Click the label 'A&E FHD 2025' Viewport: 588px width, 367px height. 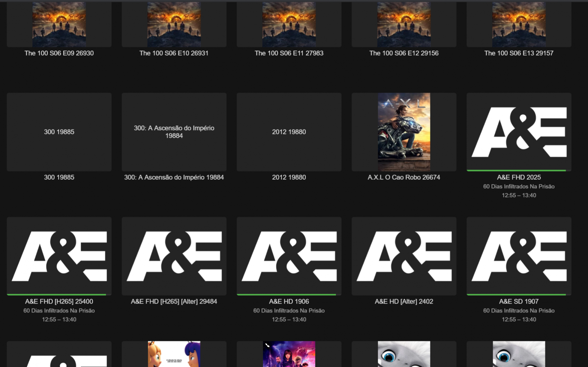click(519, 177)
